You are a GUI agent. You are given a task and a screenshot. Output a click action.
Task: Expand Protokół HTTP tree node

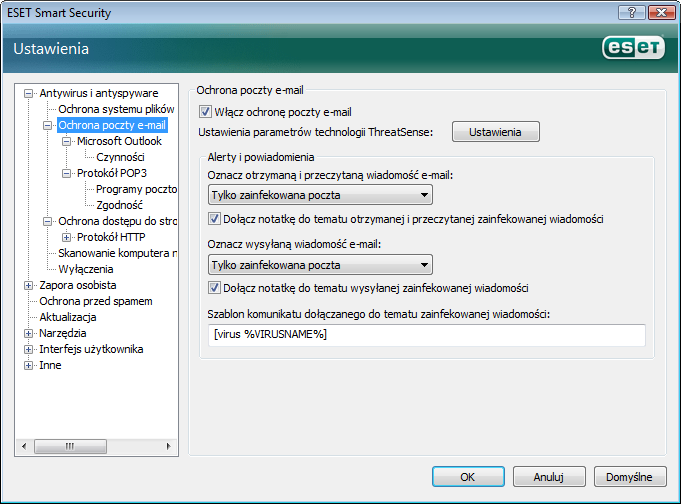[66, 237]
